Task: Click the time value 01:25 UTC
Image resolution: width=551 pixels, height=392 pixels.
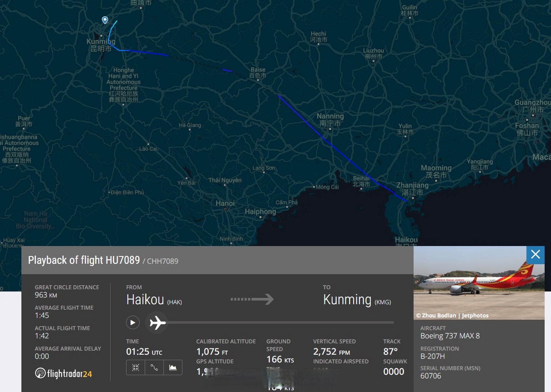Action: (144, 352)
